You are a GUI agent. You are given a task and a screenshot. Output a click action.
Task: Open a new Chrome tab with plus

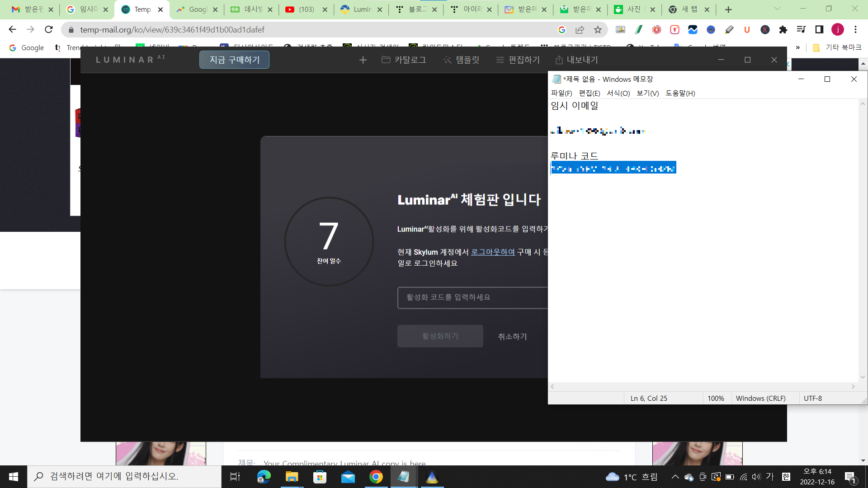pyautogui.click(x=728, y=9)
